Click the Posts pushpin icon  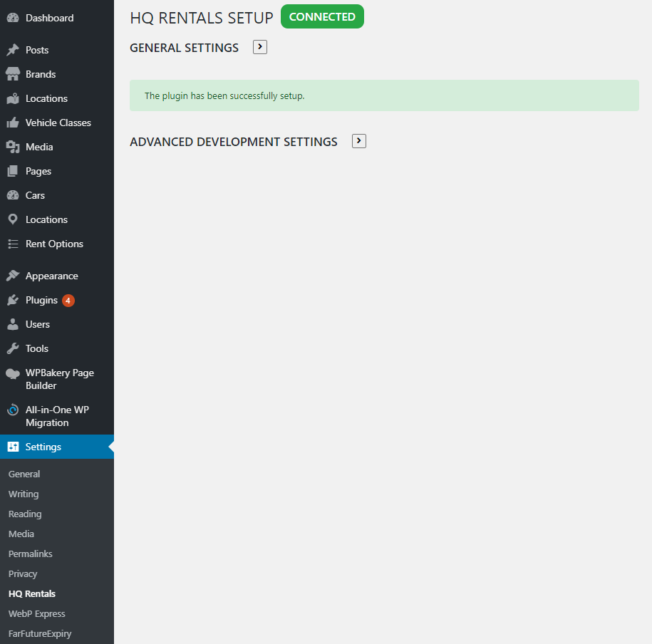click(x=13, y=50)
